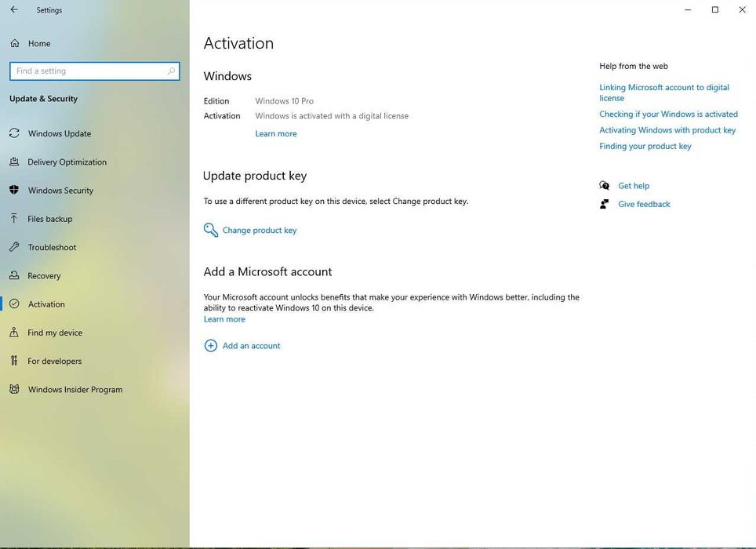The height and width of the screenshot is (549, 756).
Task: Click the Activation checkmark circle icon
Action: [x=14, y=304]
